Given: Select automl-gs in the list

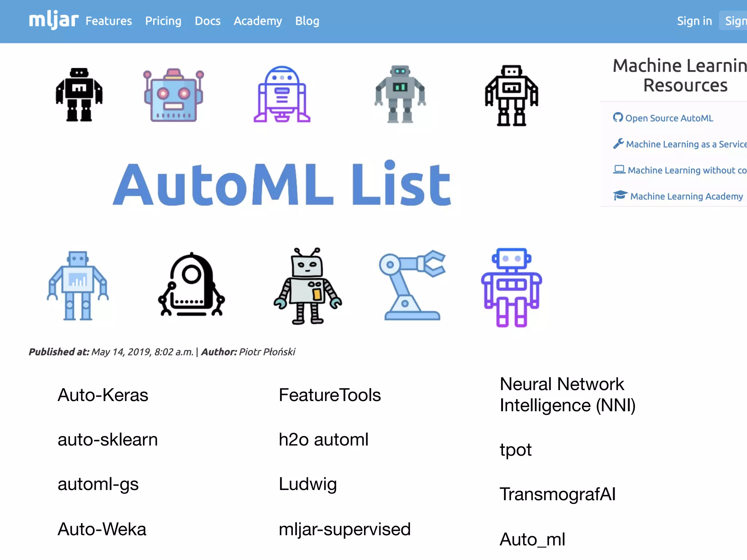Looking at the screenshot, I should tap(98, 484).
